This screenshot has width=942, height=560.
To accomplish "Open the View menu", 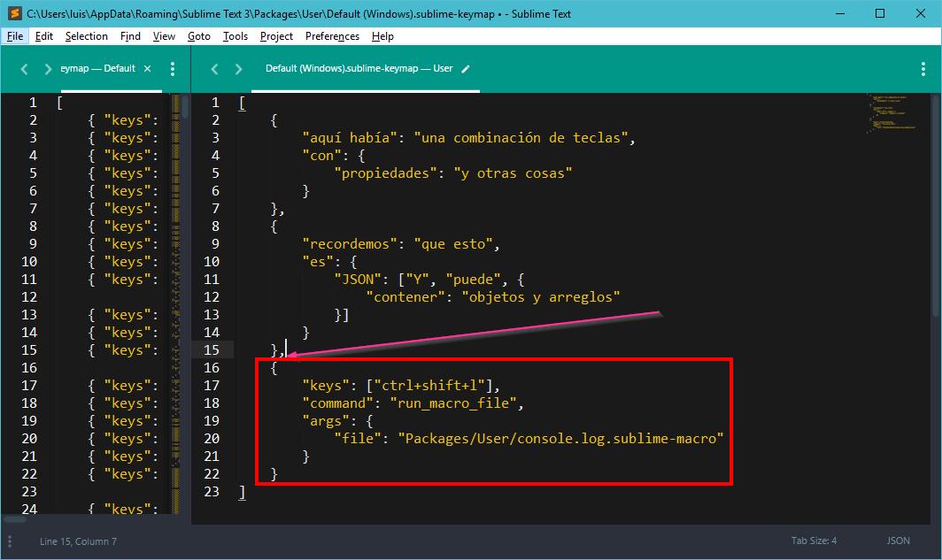I will click(x=164, y=36).
